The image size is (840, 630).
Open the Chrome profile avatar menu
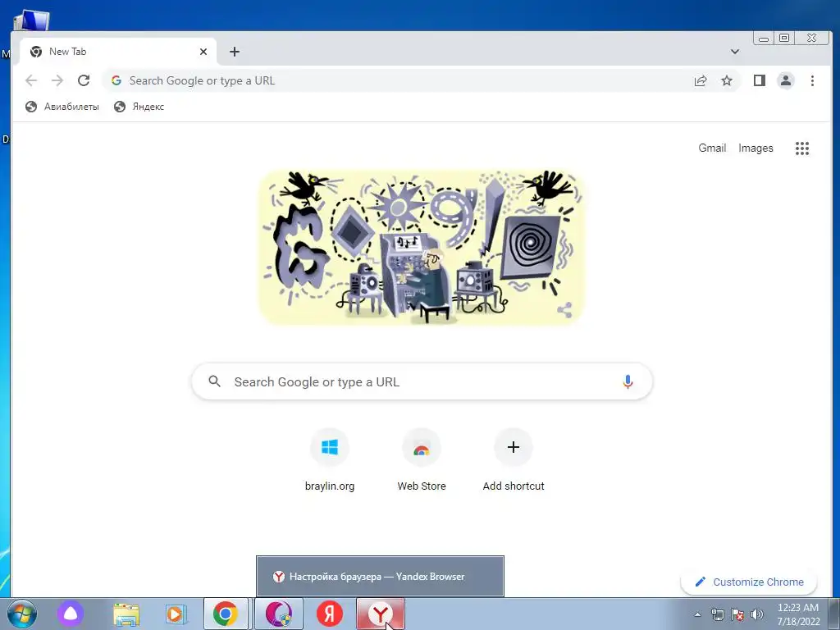(x=785, y=81)
